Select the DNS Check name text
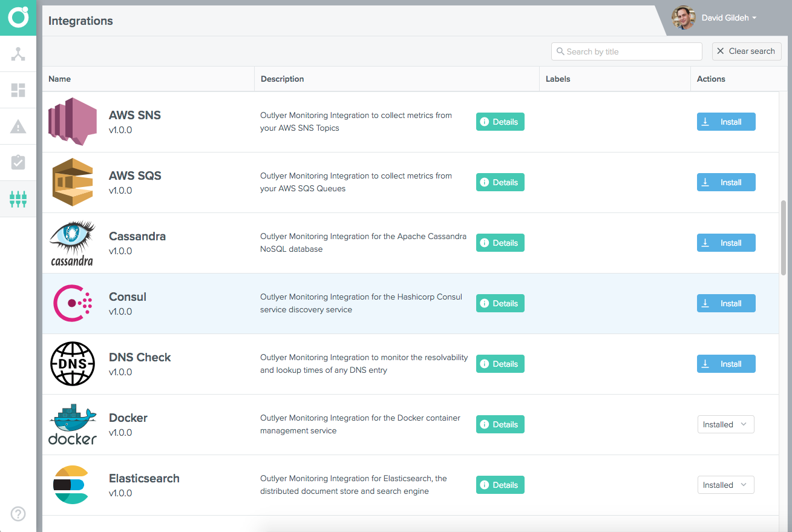 click(140, 357)
